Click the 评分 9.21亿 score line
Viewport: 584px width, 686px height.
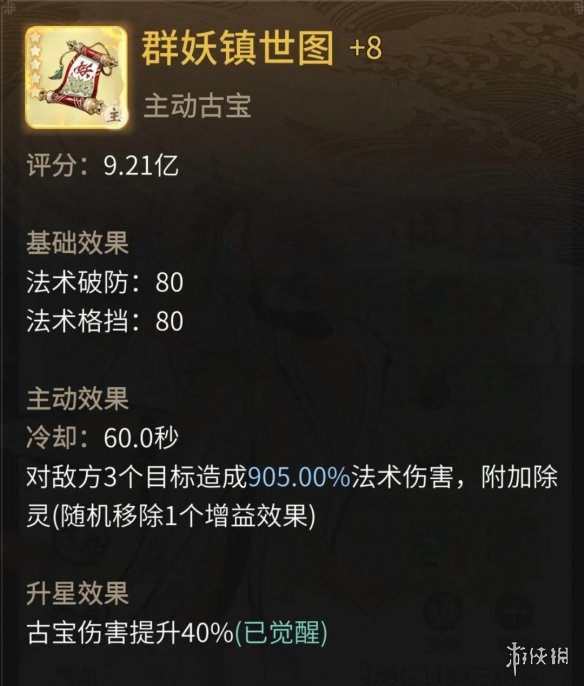pyautogui.click(x=103, y=166)
